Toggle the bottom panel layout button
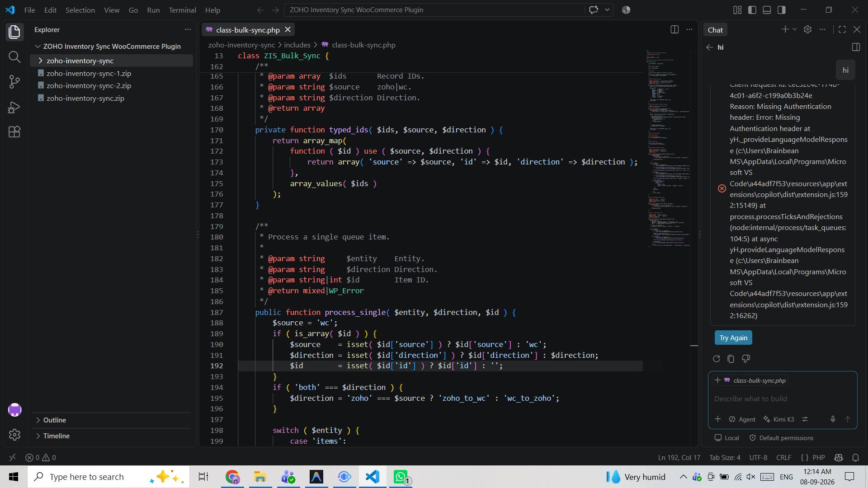868x488 pixels. tap(767, 10)
